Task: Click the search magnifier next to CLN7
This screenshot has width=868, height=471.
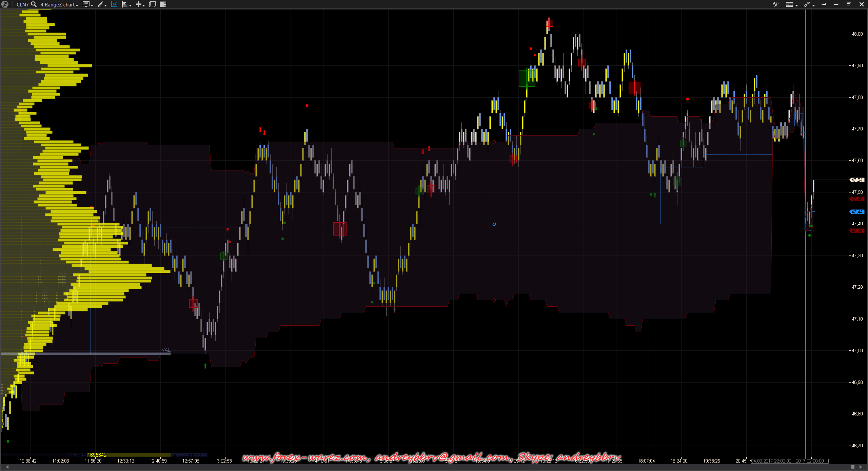Action: point(34,4)
